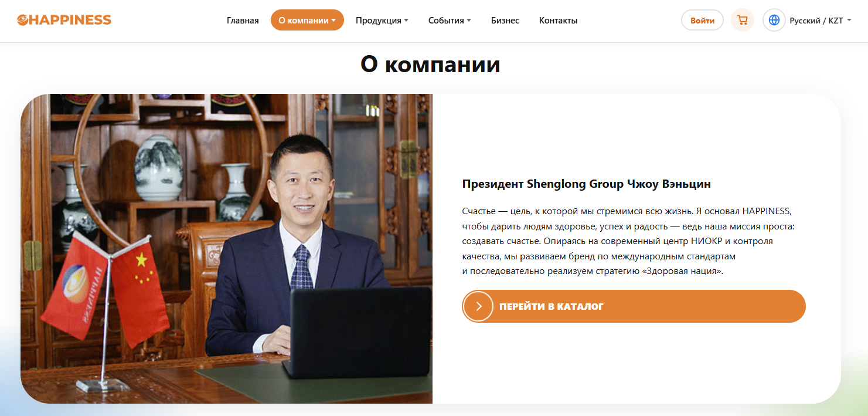The width and height of the screenshot is (868, 416).
Task: Open the Русский / KZT language selector
Action: (x=821, y=21)
